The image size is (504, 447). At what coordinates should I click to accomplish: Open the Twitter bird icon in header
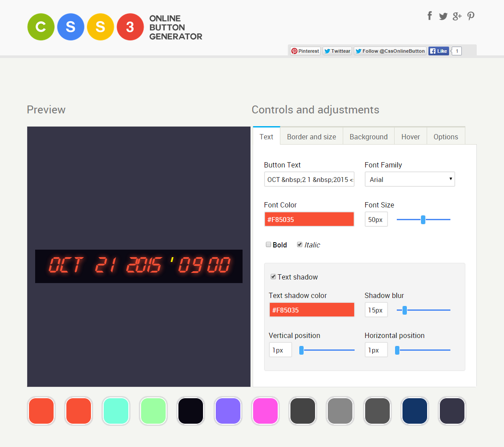(x=443, y=16)
